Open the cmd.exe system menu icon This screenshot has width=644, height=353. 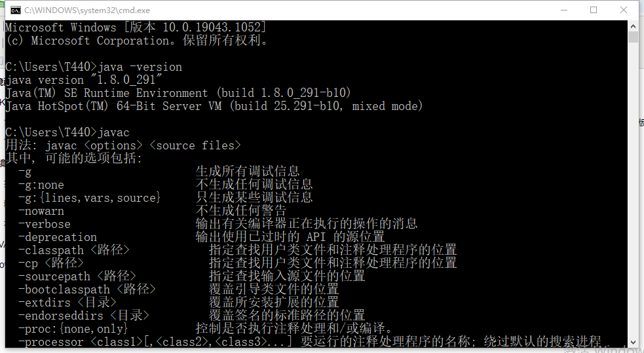(16, 10)
